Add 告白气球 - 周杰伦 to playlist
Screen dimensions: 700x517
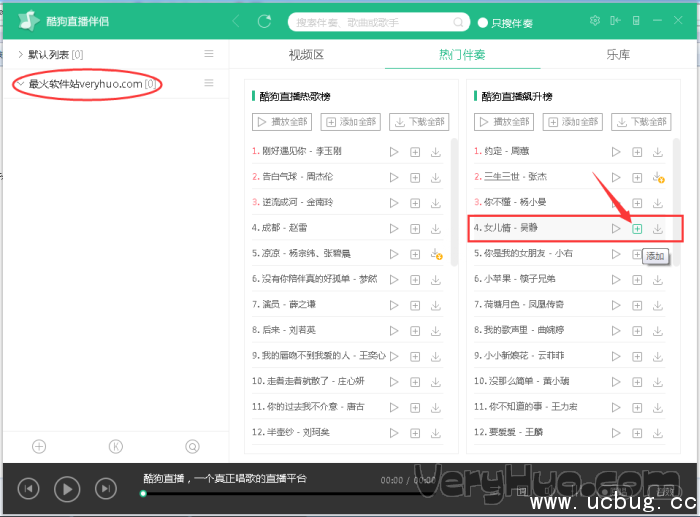pos(415,178)
